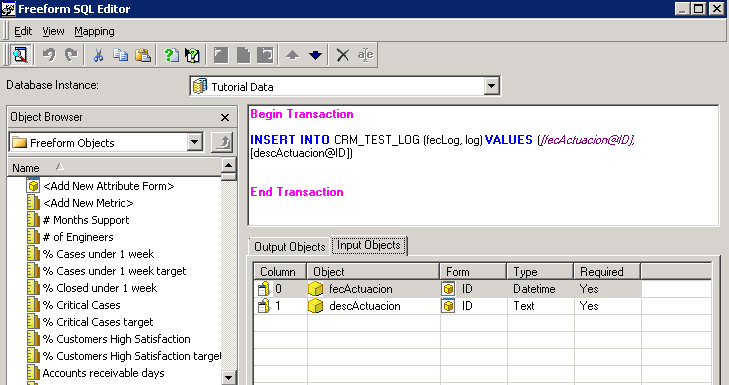The image size is (729, 385).
Task: Select % Cases under 1 week
Action: pos(98,254)
